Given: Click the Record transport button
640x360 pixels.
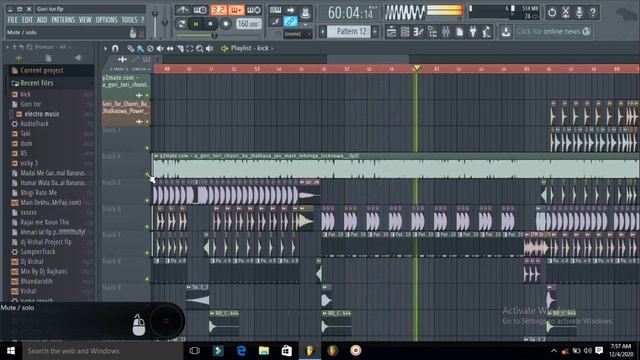Looking at the screenshot, I should 226,24.
